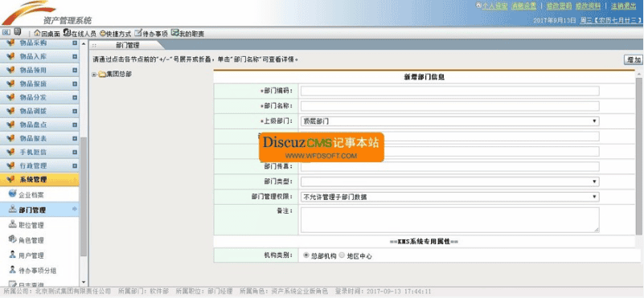The height and width of the screenshot is (298, 644).
Task: Click the 注销退出 link
Action: point(623,6)
